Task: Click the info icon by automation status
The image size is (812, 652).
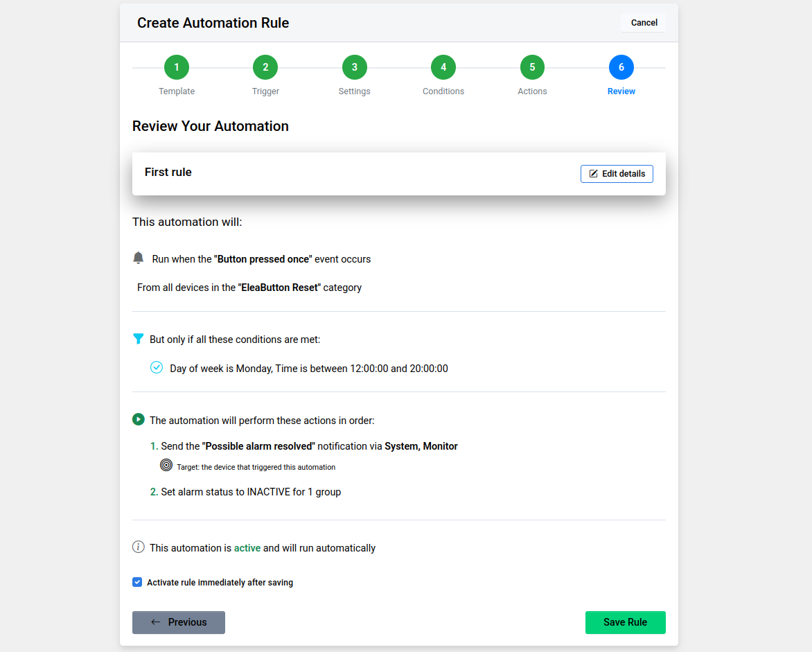Action: 138,547
